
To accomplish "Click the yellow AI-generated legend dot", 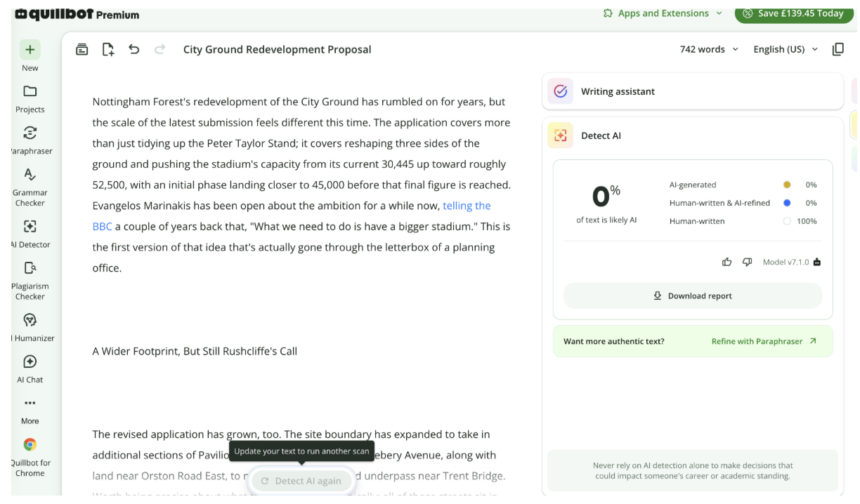I will click(x=787, y=185).
